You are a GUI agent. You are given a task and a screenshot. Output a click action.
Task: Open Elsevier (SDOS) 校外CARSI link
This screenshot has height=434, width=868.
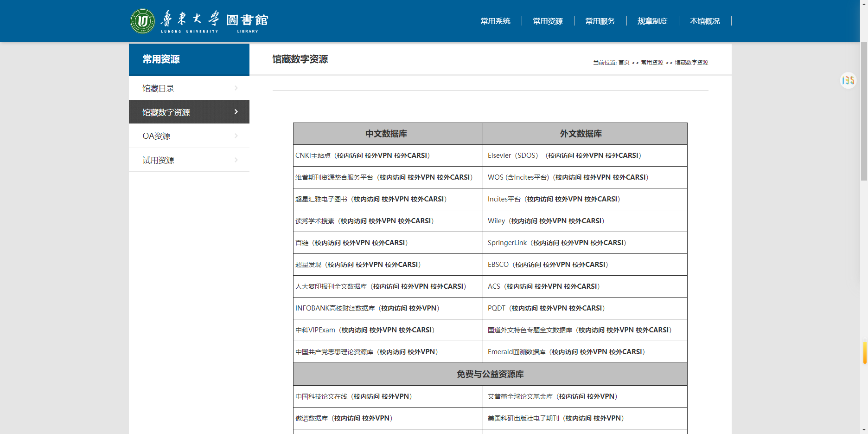coord(622,155)
